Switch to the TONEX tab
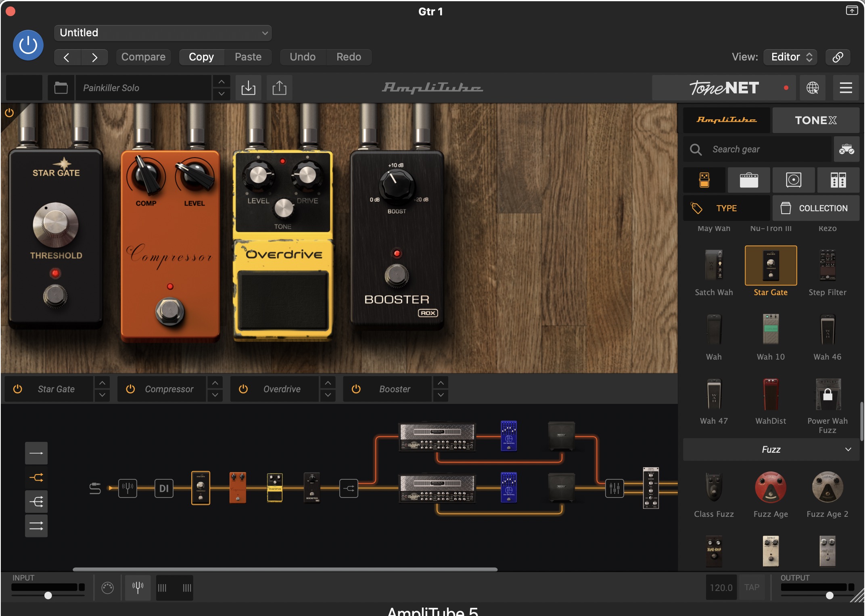Image resolution: width=865 pixels, height=616 pixels. tap(815, 120)
